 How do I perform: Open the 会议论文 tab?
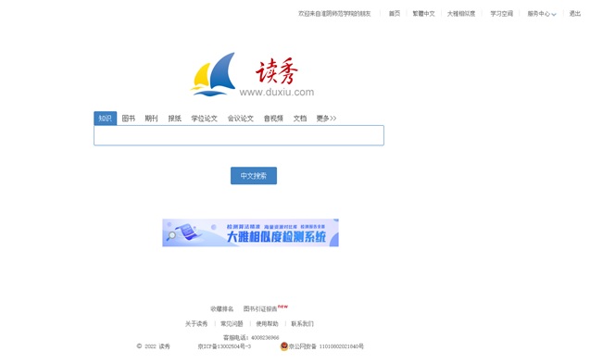click(241, 119)
